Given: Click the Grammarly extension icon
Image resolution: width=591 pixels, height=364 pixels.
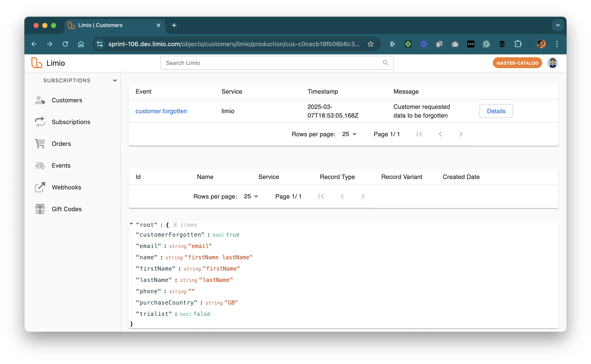Looking at the screenshot, I should (486, 44).
